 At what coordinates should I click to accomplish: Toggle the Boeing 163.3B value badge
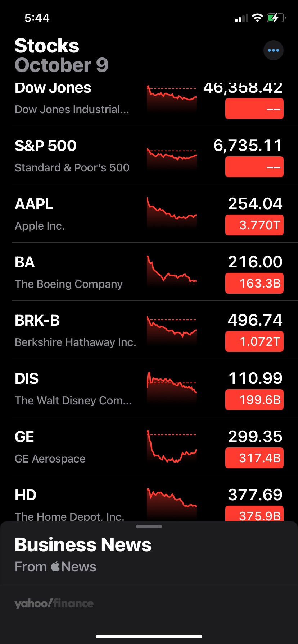(254, 283)
